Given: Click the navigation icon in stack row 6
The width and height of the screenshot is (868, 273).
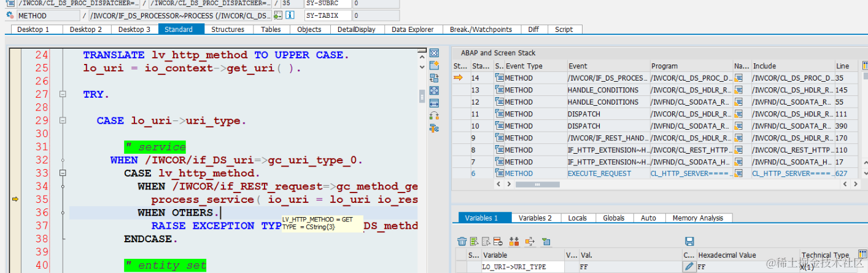Looking at the screenshot, I should pos(738,173).
